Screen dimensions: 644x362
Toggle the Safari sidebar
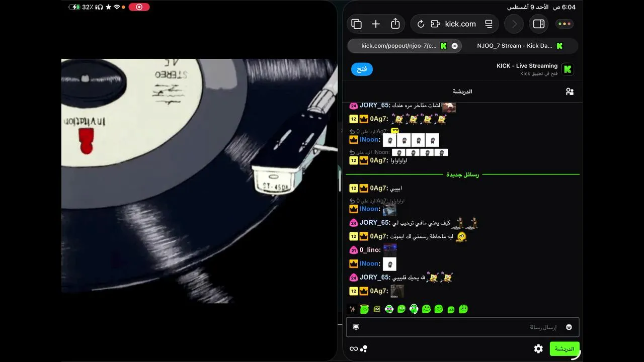click(x=539, y=24)
